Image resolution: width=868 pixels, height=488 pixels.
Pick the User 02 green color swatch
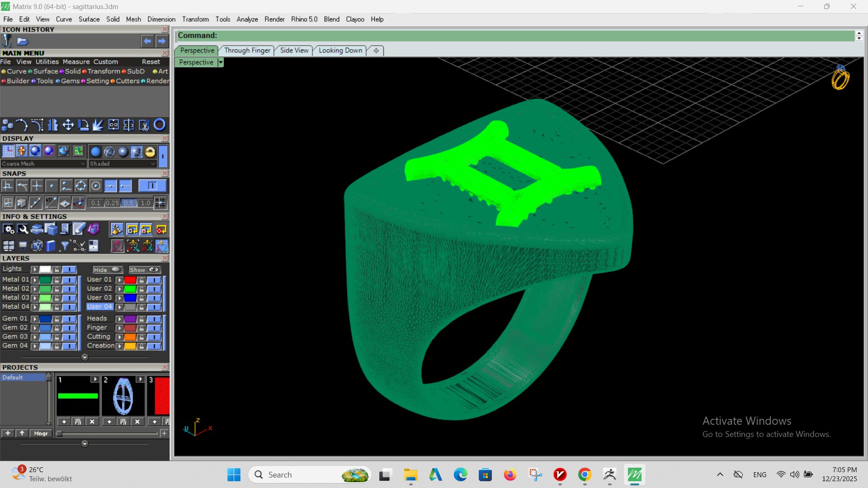(x=130, y=289)
